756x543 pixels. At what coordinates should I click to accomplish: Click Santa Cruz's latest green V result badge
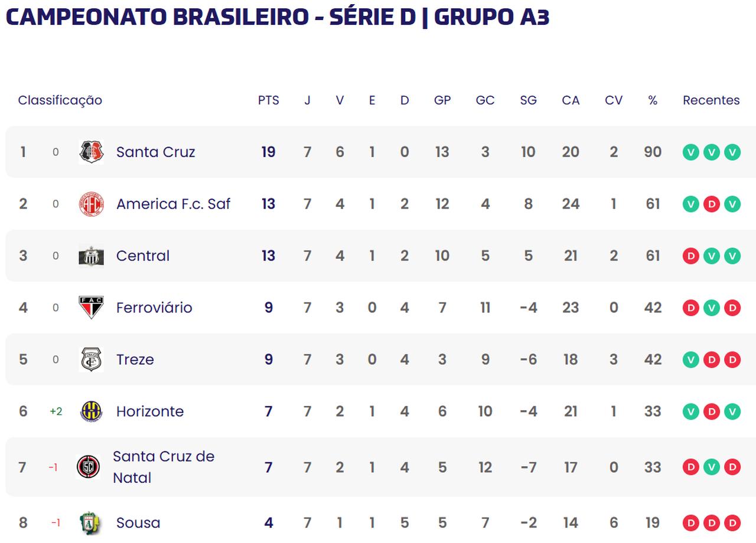(x=732, y=152)
